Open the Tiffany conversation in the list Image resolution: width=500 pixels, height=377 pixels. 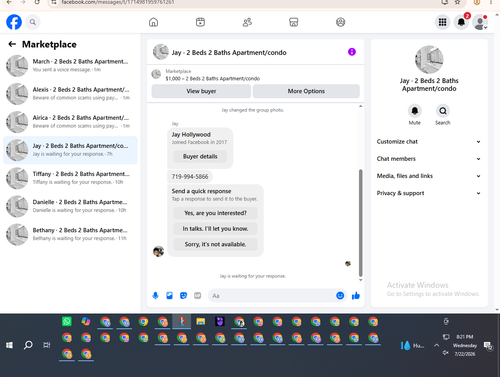tap(70, 178)
